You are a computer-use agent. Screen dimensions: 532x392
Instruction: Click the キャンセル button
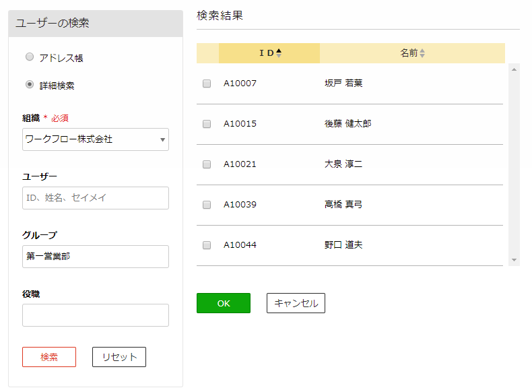(x=296, y=303)
